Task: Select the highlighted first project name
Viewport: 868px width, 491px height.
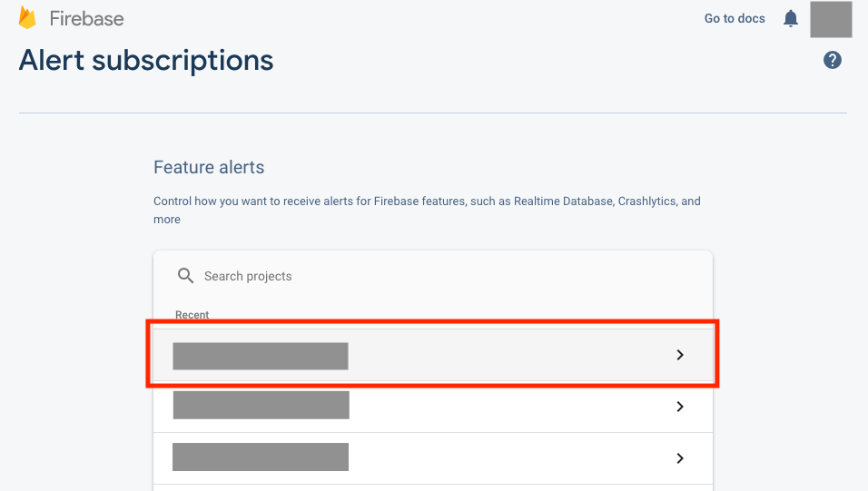Action: (261, 356)
